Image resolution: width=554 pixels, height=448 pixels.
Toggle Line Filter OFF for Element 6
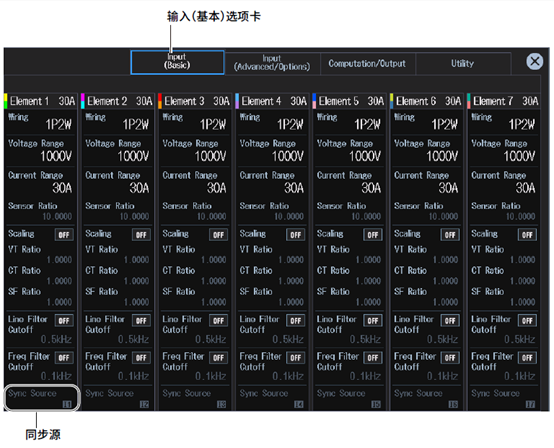coord(450,321)
